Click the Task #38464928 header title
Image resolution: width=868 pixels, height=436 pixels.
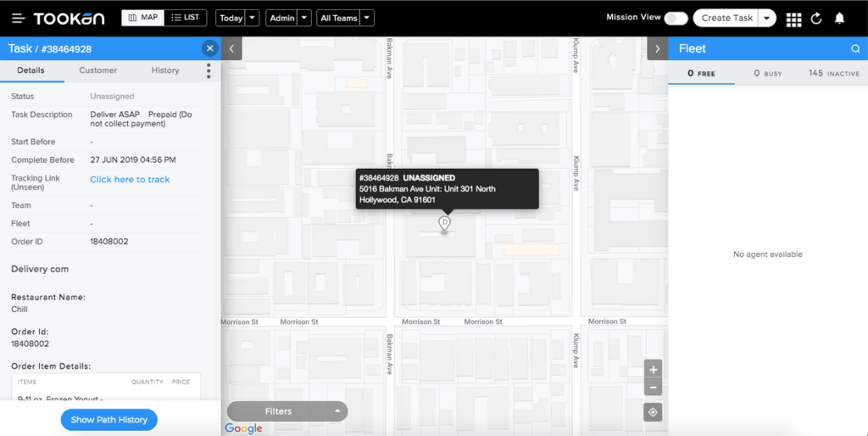pos(50,48)
